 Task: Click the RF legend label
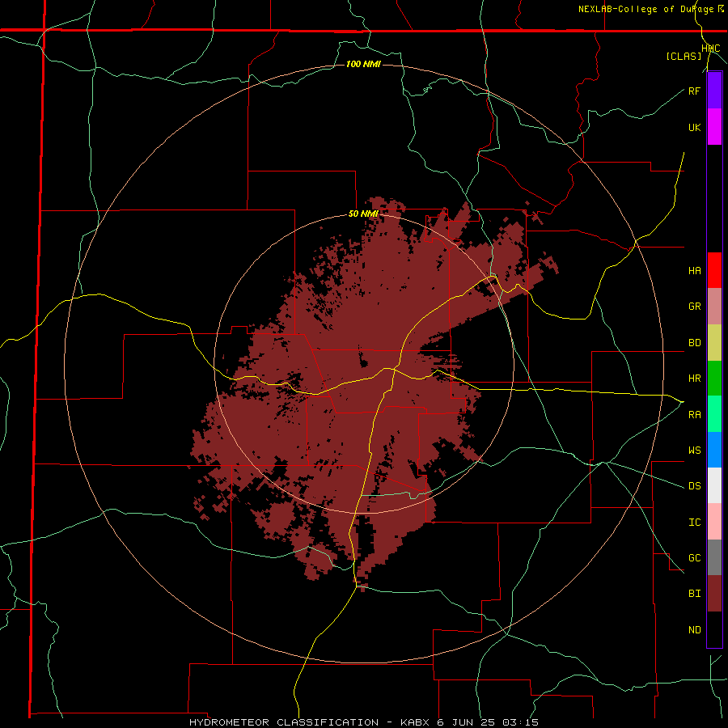click(694, 91)
